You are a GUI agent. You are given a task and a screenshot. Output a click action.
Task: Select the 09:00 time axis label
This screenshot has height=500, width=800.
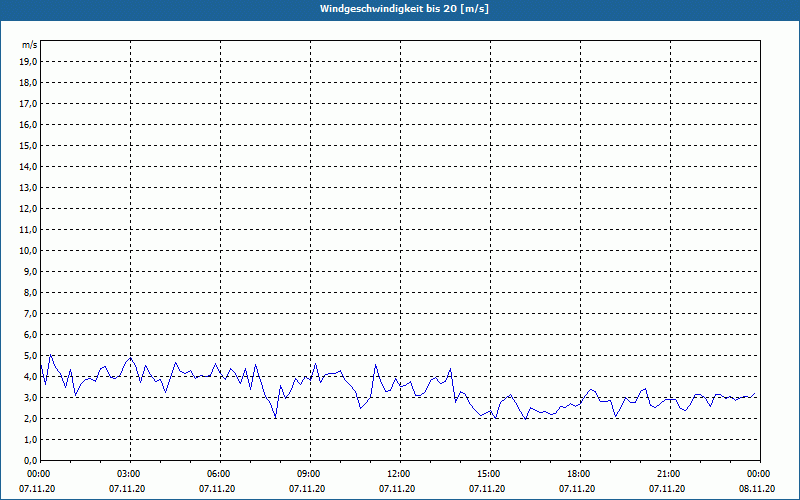pos(308,474)
